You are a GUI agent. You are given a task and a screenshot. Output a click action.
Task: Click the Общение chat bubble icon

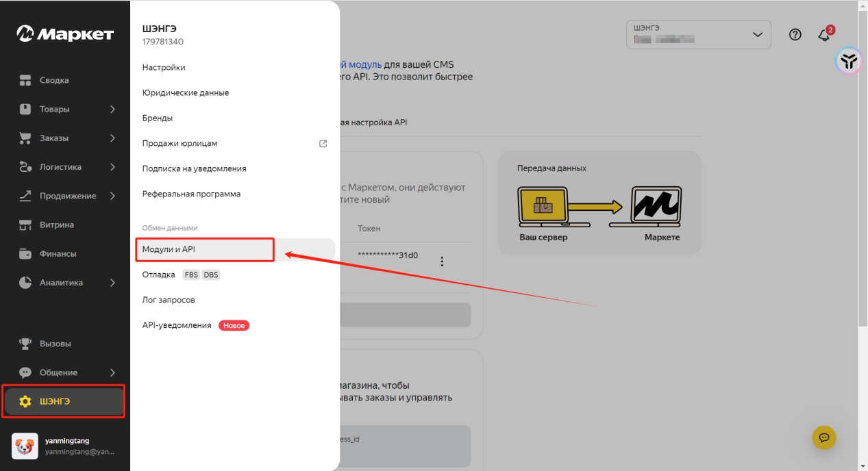click(25, 372)
